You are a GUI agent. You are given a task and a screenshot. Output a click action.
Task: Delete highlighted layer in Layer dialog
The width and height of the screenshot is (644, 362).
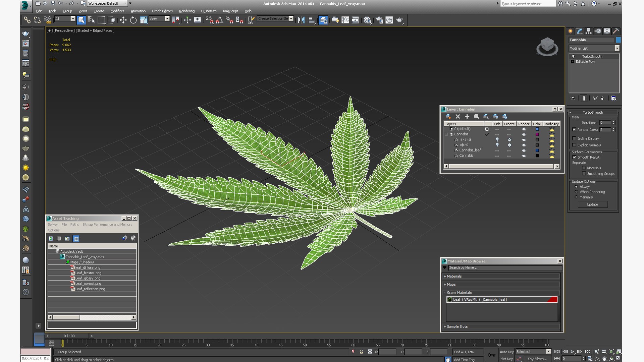[458, 116]
